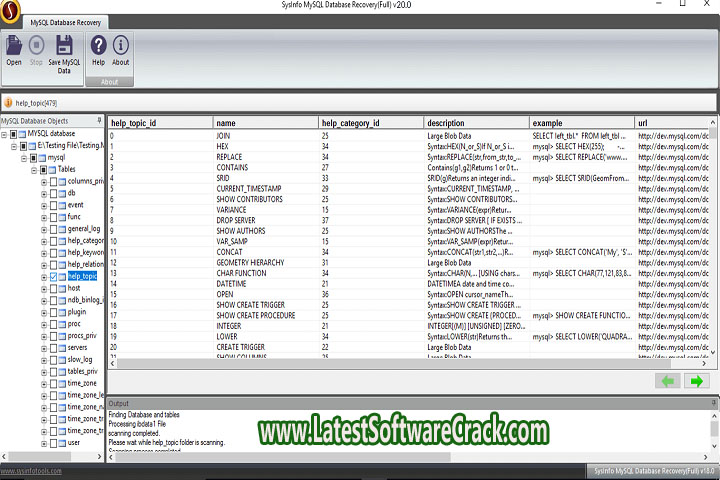The height and width of the screenshot is (480, 720).
Task: Expand the servers table node
Action: coord(44,349)
